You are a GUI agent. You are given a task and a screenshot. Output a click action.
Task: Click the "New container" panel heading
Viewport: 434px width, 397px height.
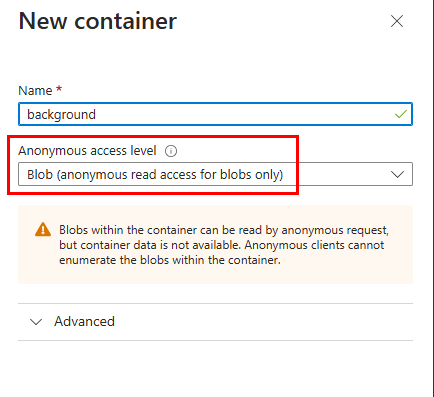98,21
